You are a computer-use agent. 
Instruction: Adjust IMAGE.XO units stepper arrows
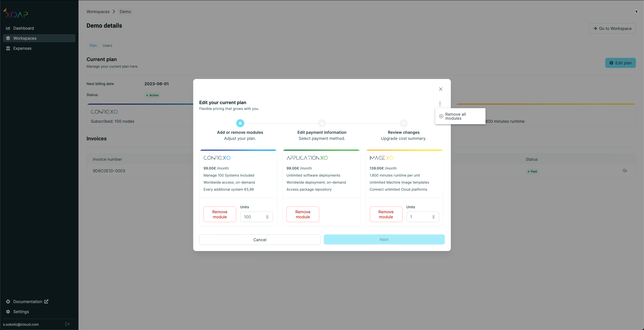click(x=433, y=217)
